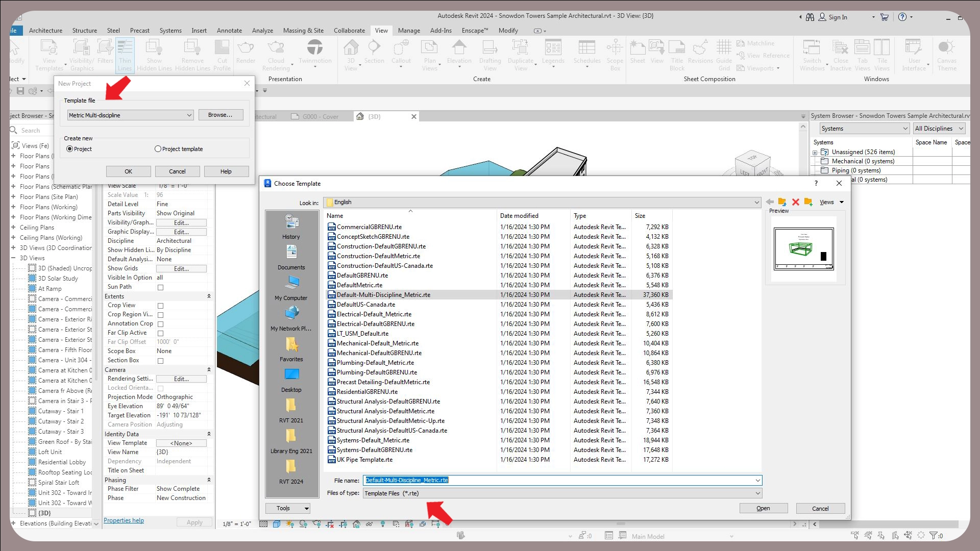Select UK Pipe Template.rte file
This screenshot has height=551, width=980.
coord(364,460)
